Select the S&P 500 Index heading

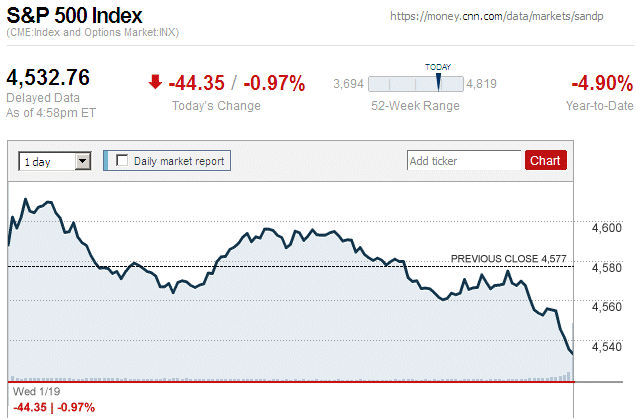[75, 16]
